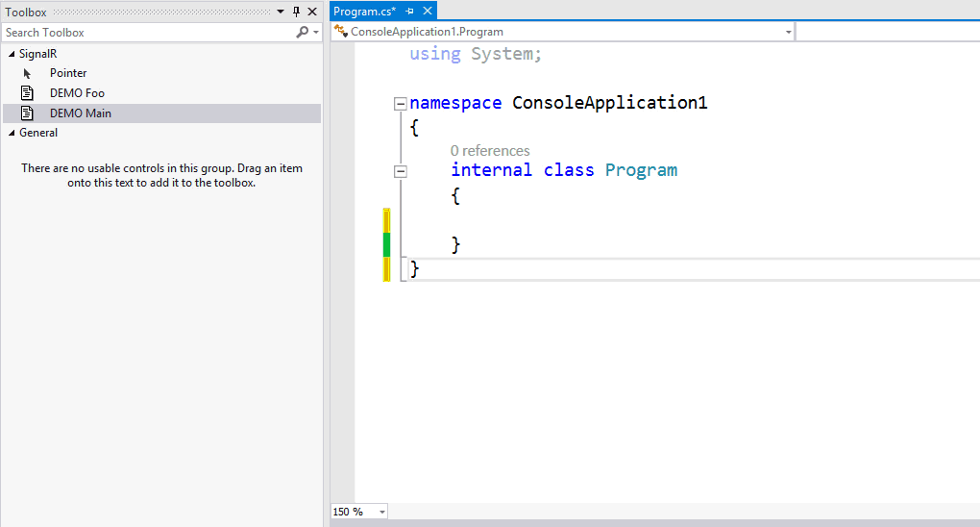The image size is (980, 527).
Task: Switch to the Program.cs* tab
Action: [364, 11]
